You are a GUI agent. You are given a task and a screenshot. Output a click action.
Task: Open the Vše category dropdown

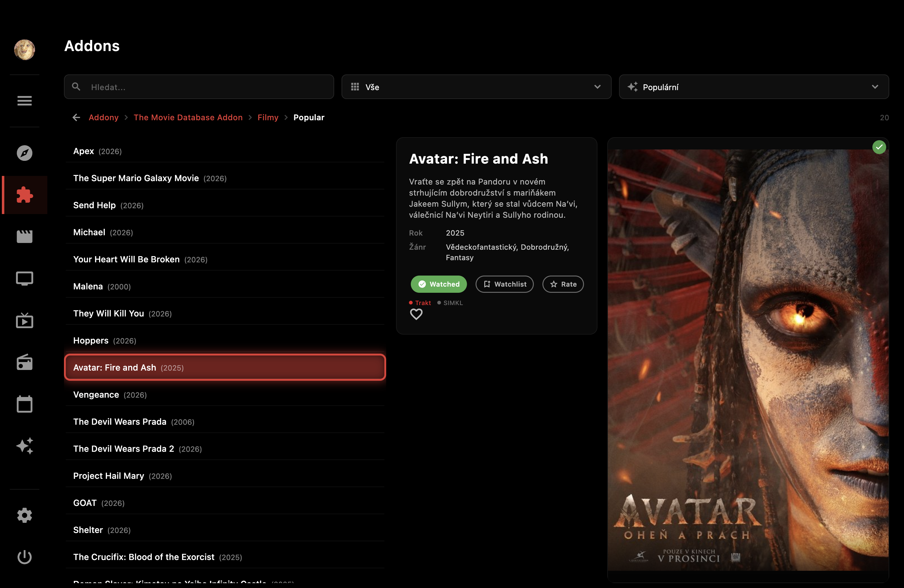(476, 87)
